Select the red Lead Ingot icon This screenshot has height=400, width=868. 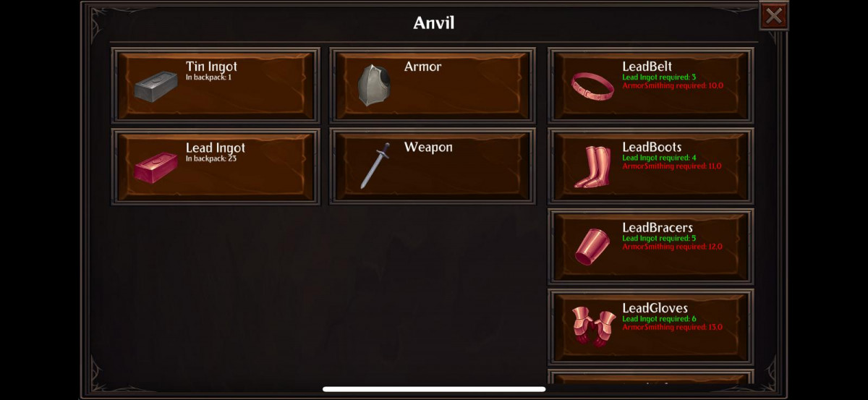tap(156, 167)
